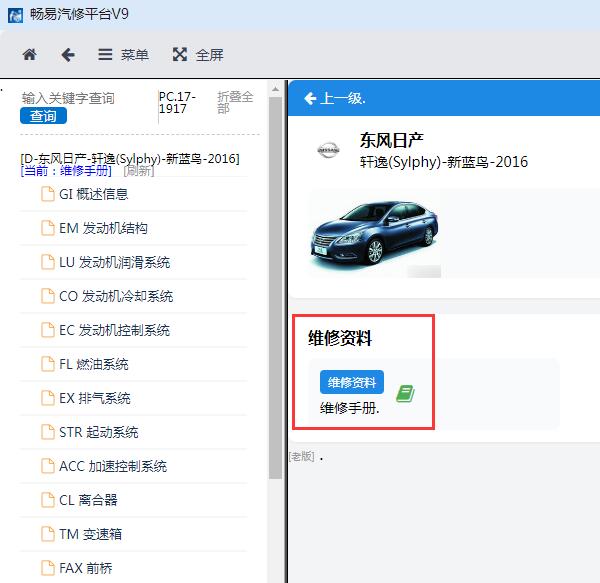Image resolution: width=600 pixels, height=583 pixels.
Task: Click the left panel scrollbar thumb
Action: click(x=275, y=288)
